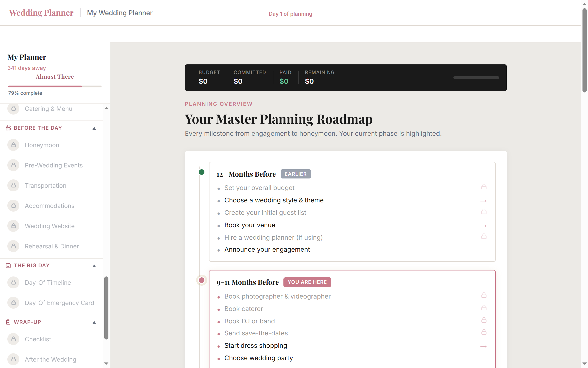Click arrow icon beside Start dress shopping
The height and width of the screenshot is (368, 588).
[x=483, y=346]
